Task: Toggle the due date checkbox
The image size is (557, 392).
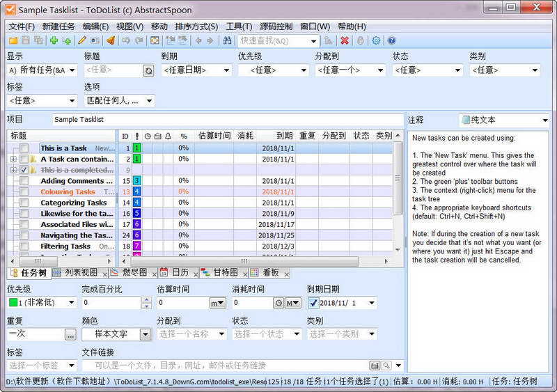Action: 313,303
